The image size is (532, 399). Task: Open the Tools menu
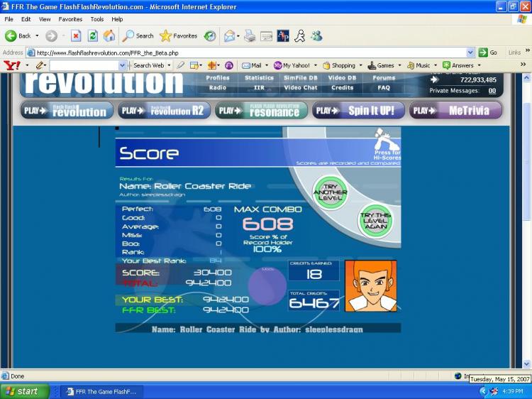96,19
